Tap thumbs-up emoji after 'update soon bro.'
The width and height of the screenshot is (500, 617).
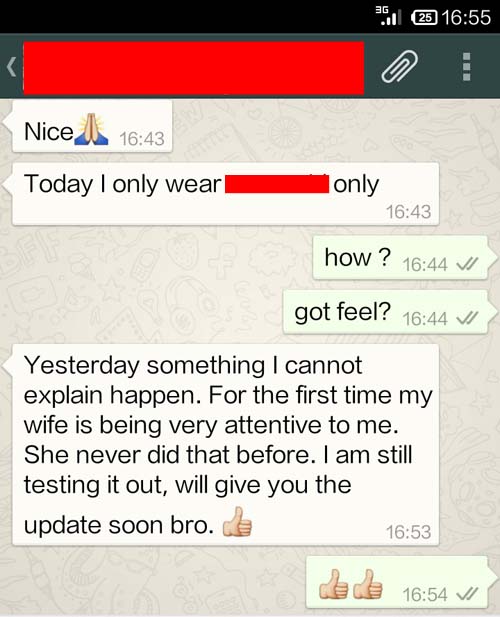point(237,522)
